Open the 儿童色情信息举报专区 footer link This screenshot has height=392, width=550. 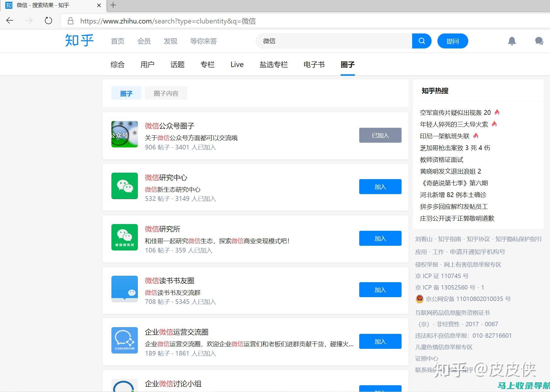pos(444,347)
